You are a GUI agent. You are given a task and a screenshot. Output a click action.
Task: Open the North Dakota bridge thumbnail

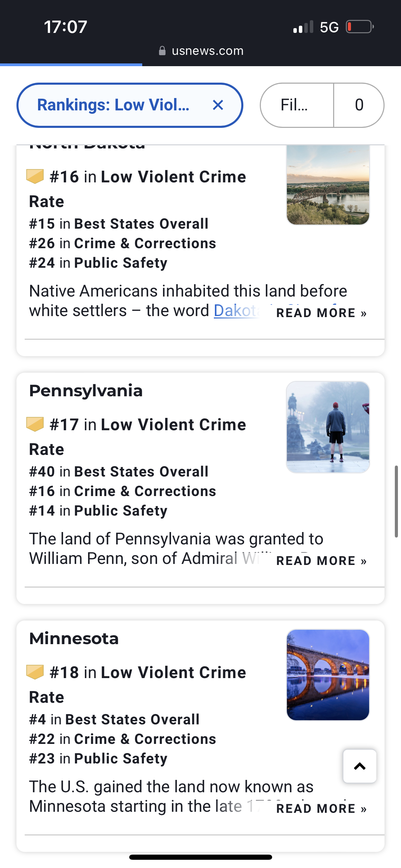(328, 185)
